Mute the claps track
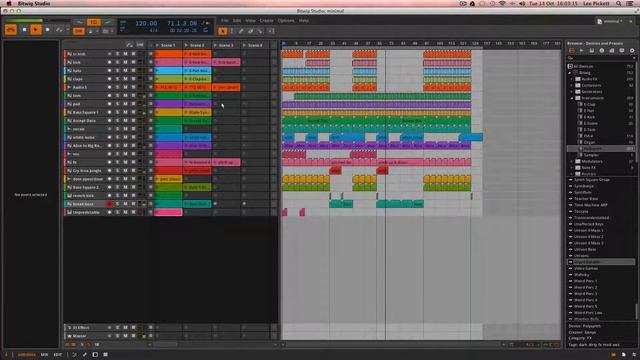This screenshot has height=360, width=640. coord(125,79)
